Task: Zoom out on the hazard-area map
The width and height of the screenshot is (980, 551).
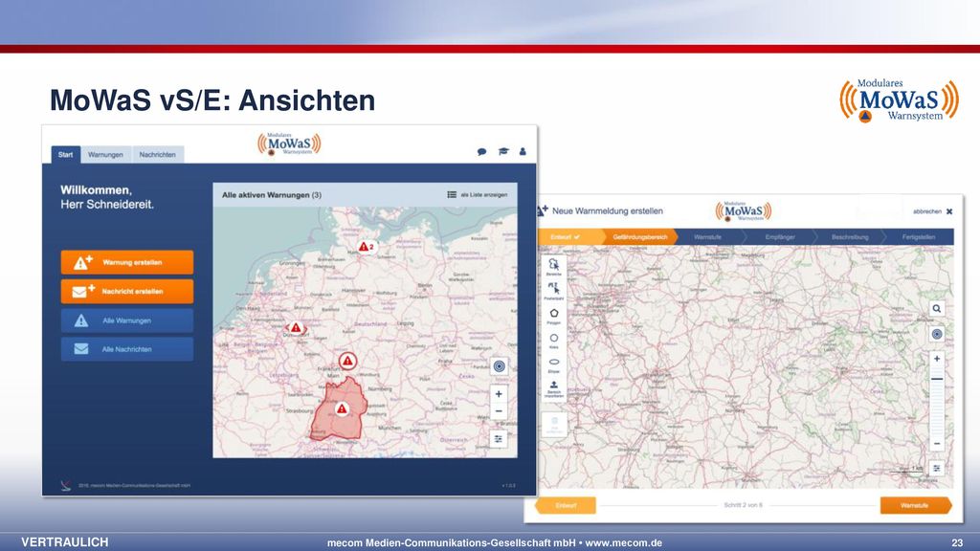Action: [x=936, y=444]
